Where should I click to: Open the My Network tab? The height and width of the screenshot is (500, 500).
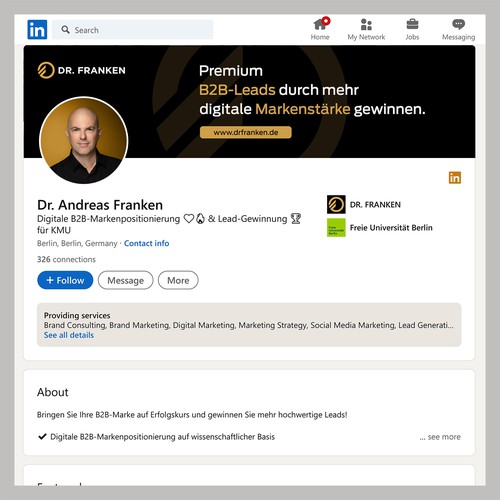(366, 30)
